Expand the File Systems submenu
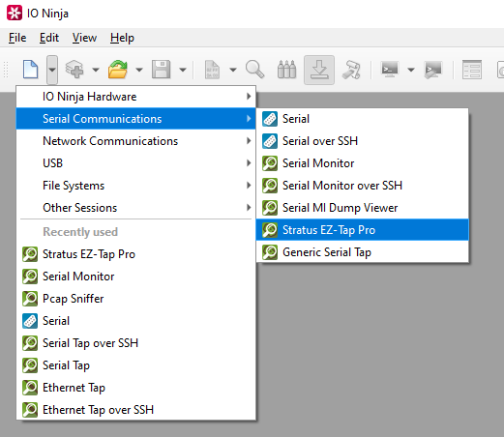 (135, 186)
